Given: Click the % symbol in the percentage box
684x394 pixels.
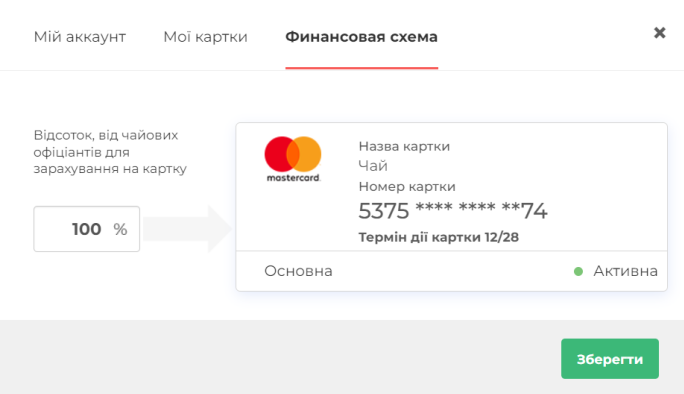Looking at the screenshot, I should click(120, 230).
